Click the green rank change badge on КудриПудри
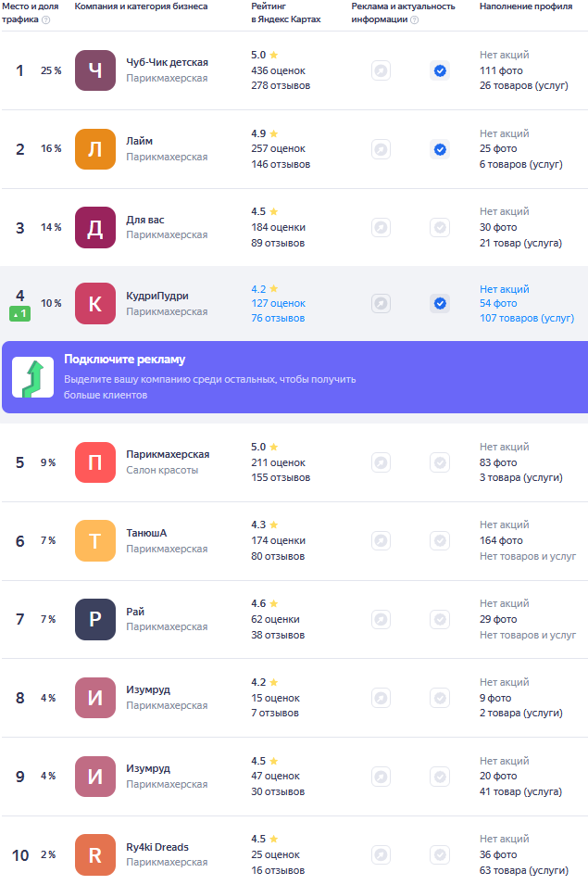 point(20,314)
